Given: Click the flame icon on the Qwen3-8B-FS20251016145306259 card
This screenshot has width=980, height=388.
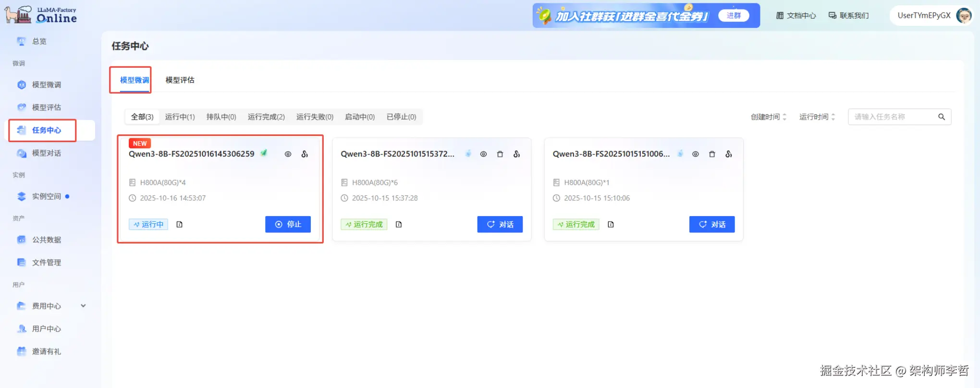Looking at the screenshot, I should (x=305, y=154).
